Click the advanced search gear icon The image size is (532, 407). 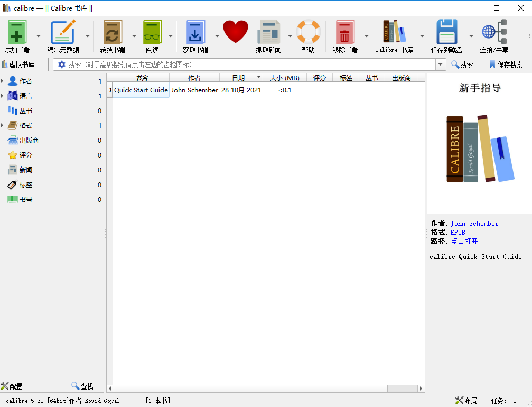pyautogui.click(x=61, y=64)
